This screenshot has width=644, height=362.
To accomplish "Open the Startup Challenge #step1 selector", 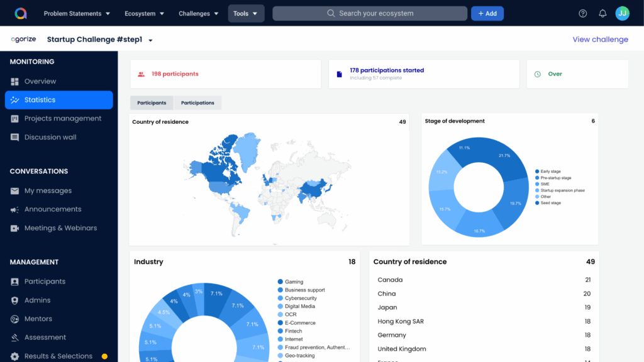I will click(100, 40).
